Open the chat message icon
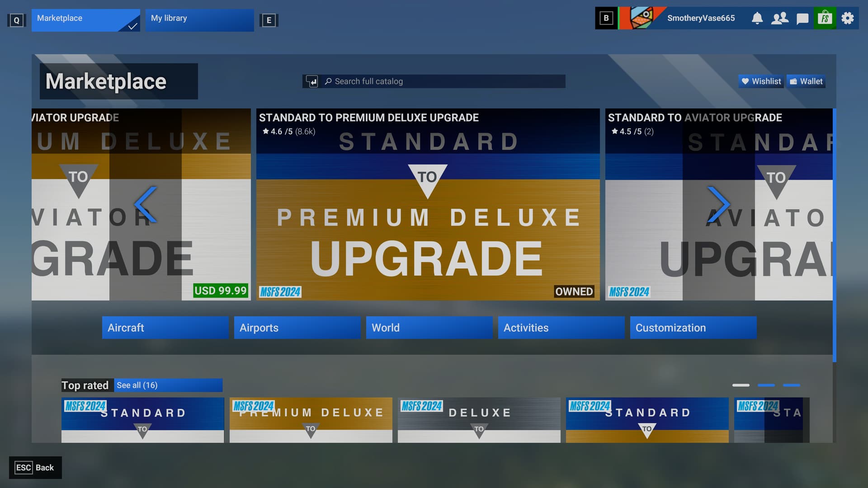Image resolution: width=868 pixels, height=488 pixels. [x=802, y=19]
